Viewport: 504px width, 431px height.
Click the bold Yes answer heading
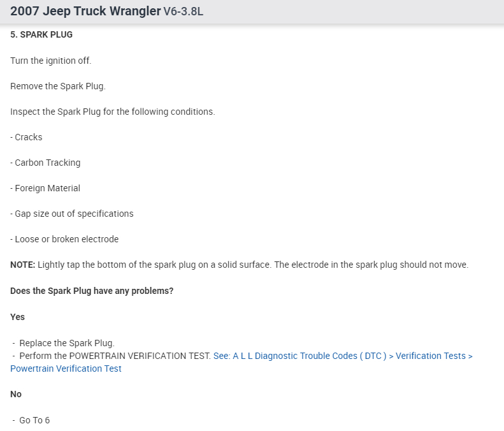point(18,317)
